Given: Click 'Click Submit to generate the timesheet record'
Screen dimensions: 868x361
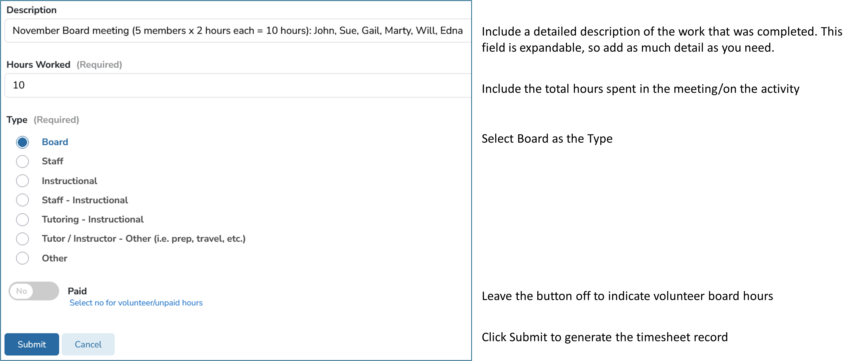Looking at the screenshot, I should click(604, 337).
